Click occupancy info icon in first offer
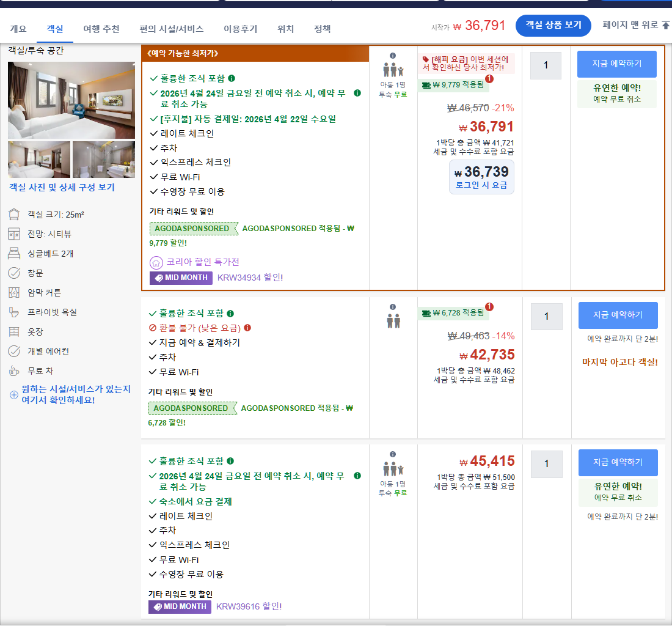 pyautogui.click(x=393, y=56)
